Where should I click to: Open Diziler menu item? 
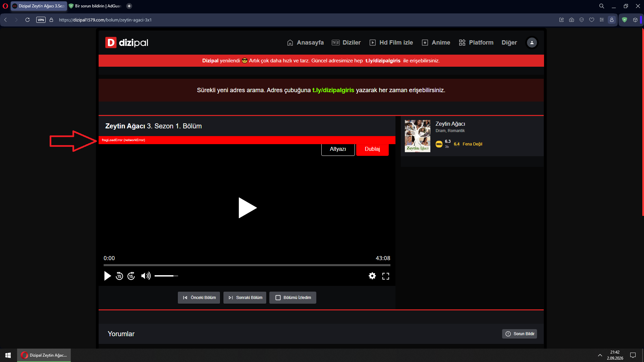click(x=346, y=43)
